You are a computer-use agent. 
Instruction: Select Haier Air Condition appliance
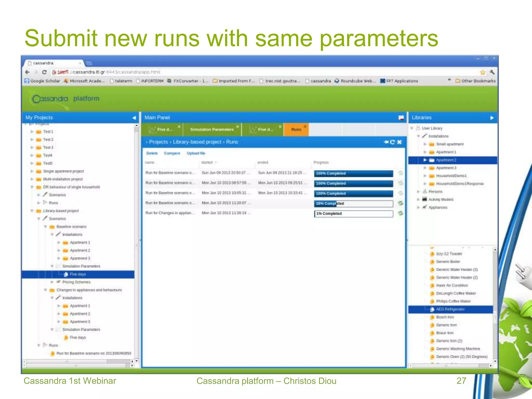coord(452,285)
